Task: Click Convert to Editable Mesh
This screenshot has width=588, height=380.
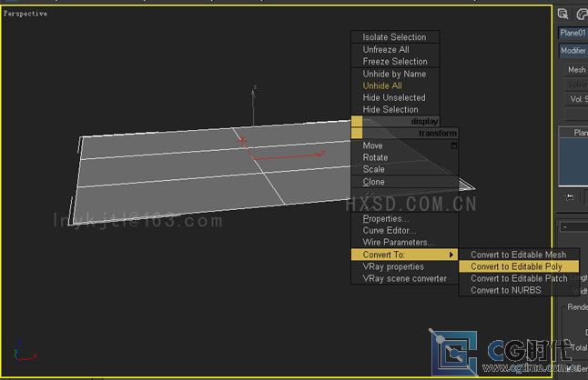Action: click(x=519, y=255)
